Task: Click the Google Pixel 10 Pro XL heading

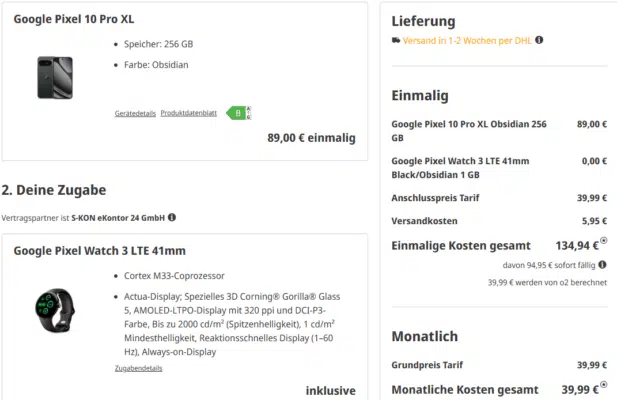Action: point(76,19)
